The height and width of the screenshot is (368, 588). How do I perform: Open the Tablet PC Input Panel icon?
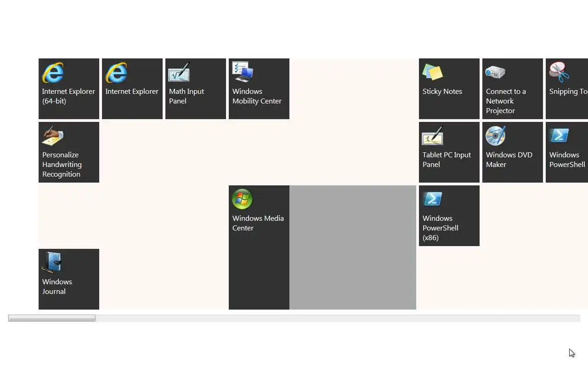click(433, 136)
